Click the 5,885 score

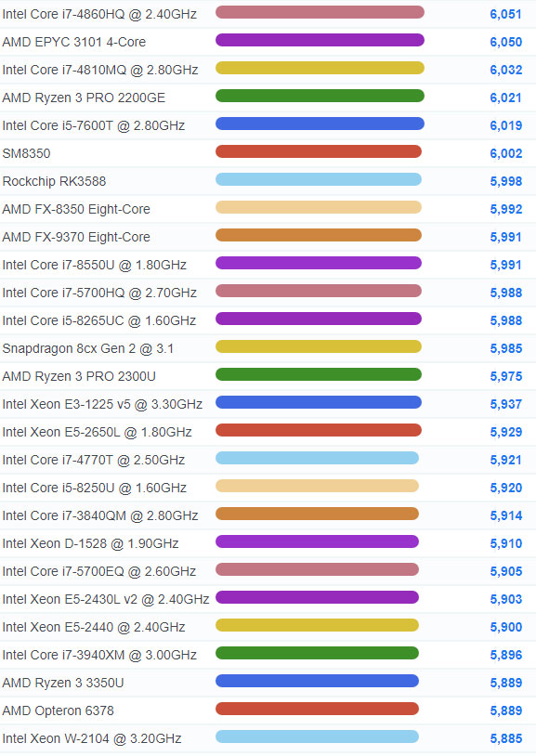[x=506, y=738]
